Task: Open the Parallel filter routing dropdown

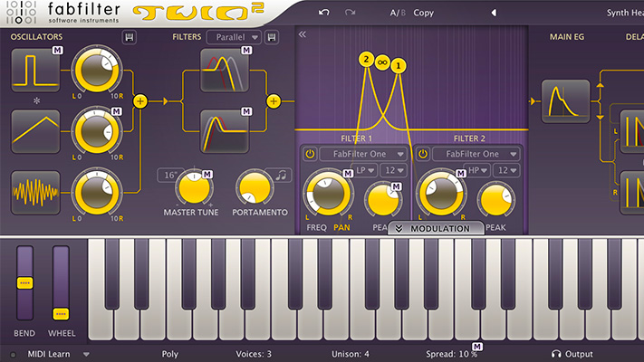Action: (233, 37)
